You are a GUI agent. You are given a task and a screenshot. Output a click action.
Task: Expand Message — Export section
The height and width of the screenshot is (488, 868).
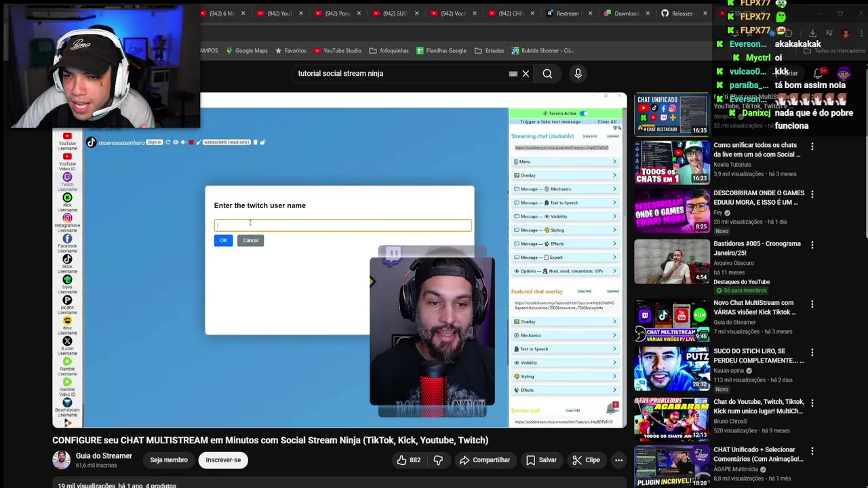[x=565, y=257]
